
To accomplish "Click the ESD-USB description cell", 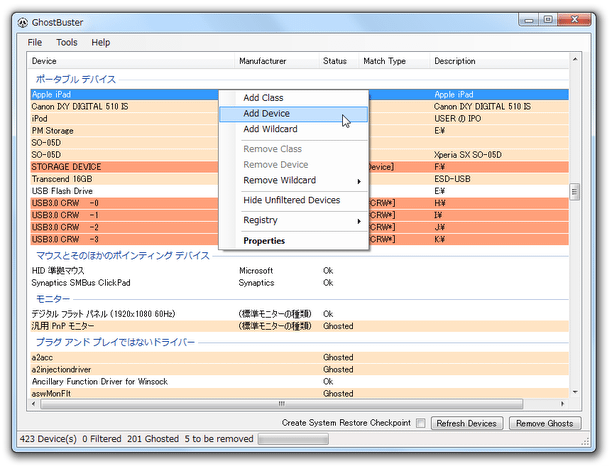I will coord(452,179).
